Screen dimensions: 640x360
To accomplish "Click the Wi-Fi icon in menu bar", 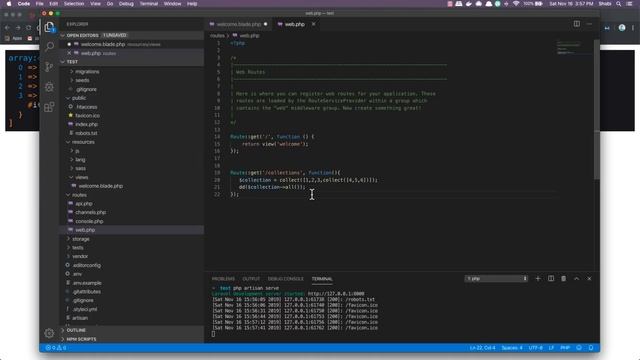I will [x=516, y=4].
